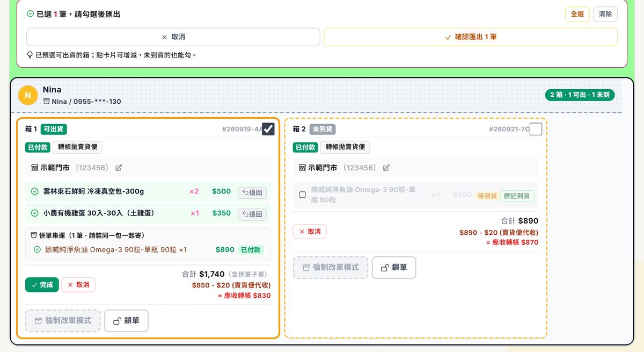Click 鎖單 lock button in box 2

point(394,268)
